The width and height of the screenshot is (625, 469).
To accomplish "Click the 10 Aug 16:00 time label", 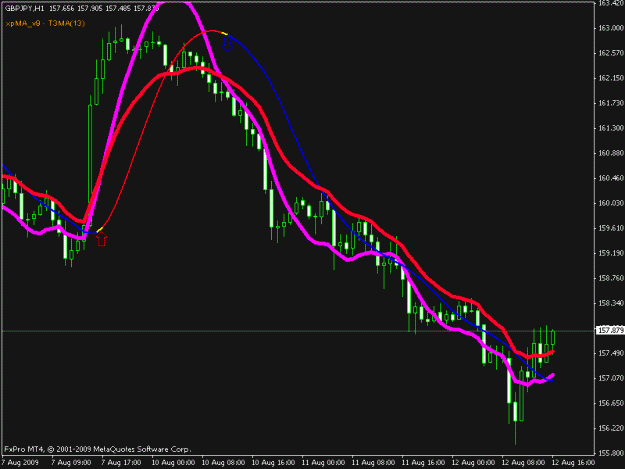I will [x=273, y=463].
